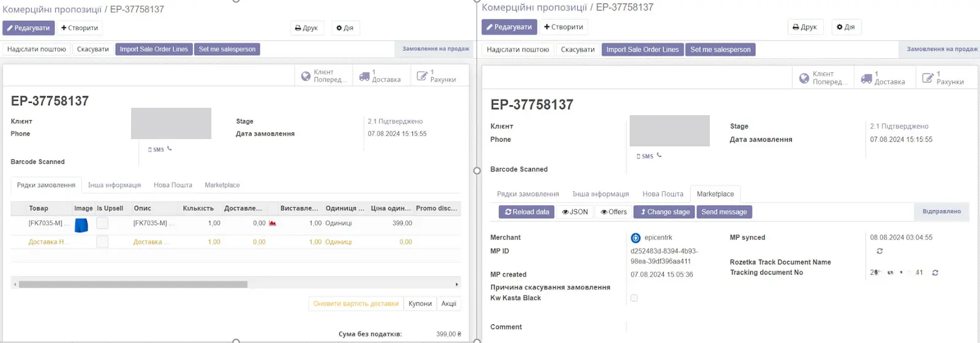Click the Reload data button

tap(527, 212)
